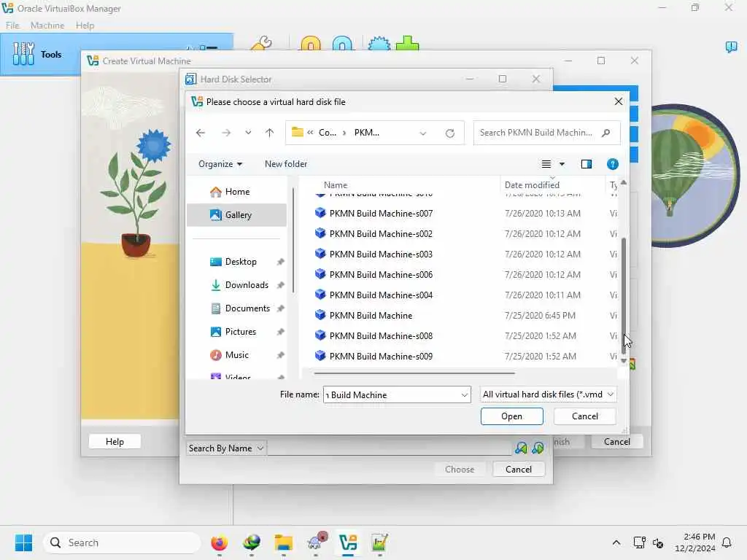The width and height of the screenshot is (747, 560).
Task: Go up one folder level
Action: click(x=270, y=133)
